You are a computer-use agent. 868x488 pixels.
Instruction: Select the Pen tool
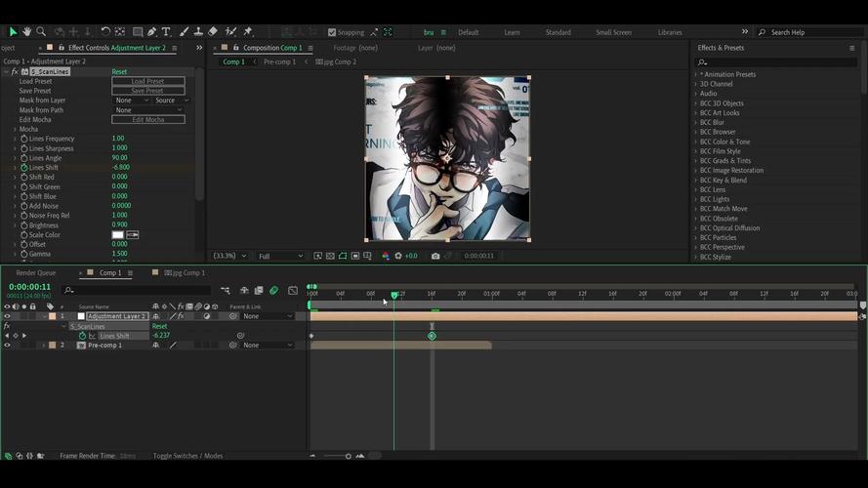(x=151, y=32)
